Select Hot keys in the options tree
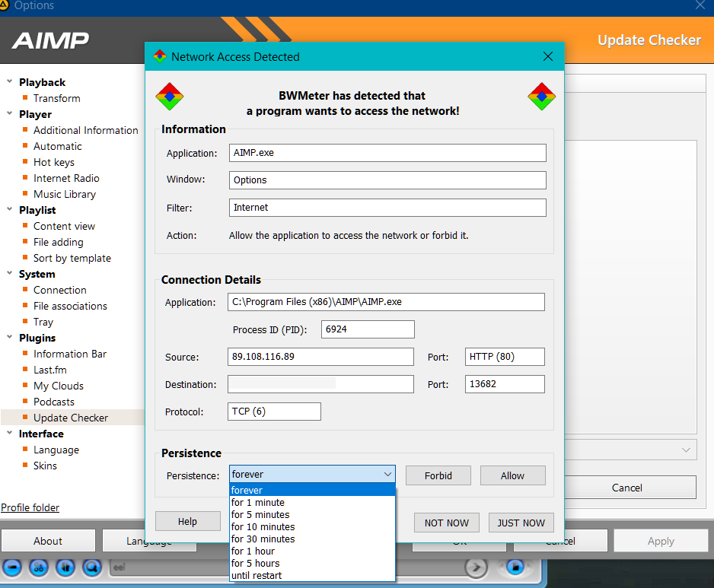This screenshot has height=588, width=714. [x=54, y=162]
